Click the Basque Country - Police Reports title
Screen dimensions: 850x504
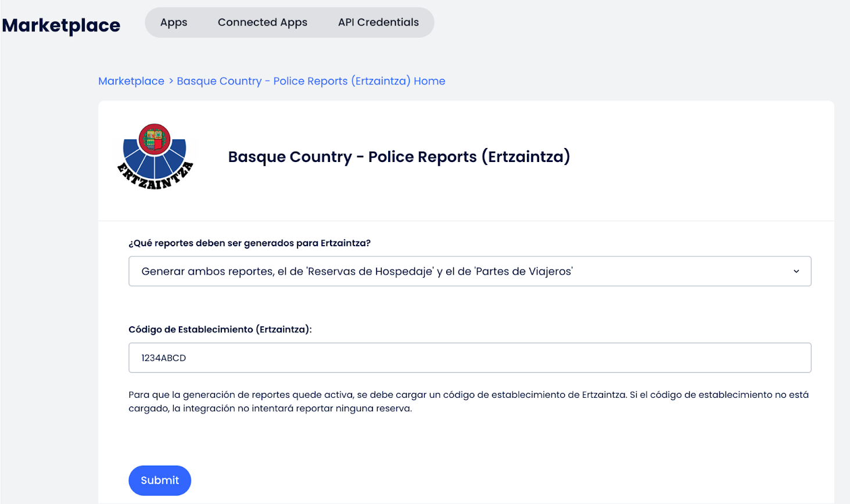[x=399, y=157]
